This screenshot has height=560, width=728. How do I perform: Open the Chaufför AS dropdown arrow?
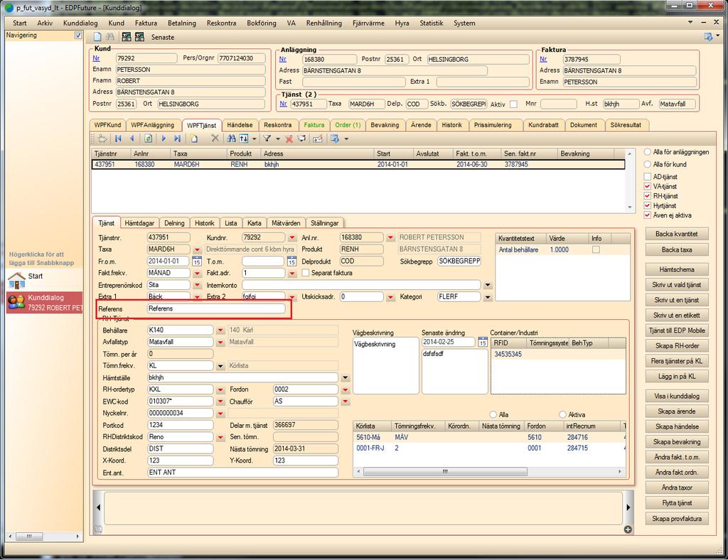pyautogui.click(x=345, y=402)
